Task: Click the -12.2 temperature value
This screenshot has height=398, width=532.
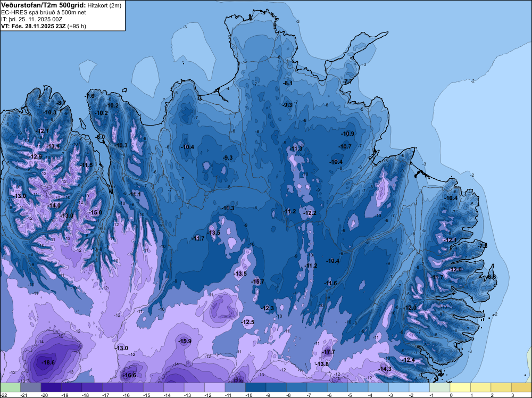Action: 310,213
